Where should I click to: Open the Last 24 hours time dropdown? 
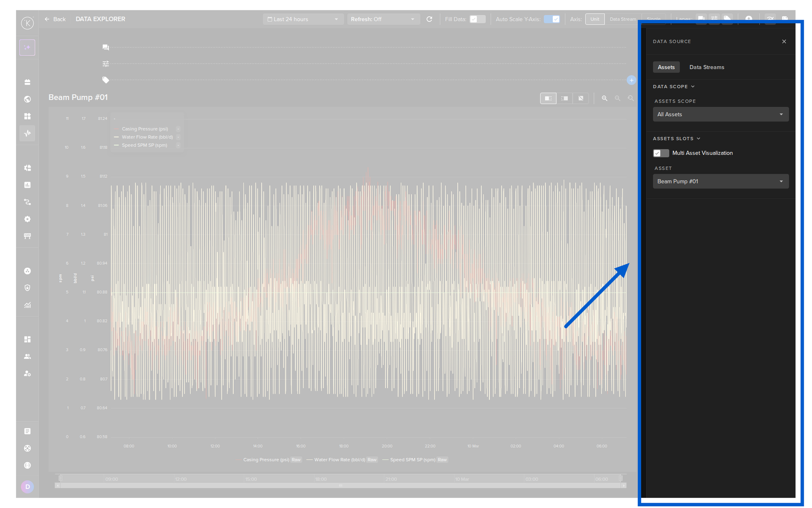(x=303, y=19)
